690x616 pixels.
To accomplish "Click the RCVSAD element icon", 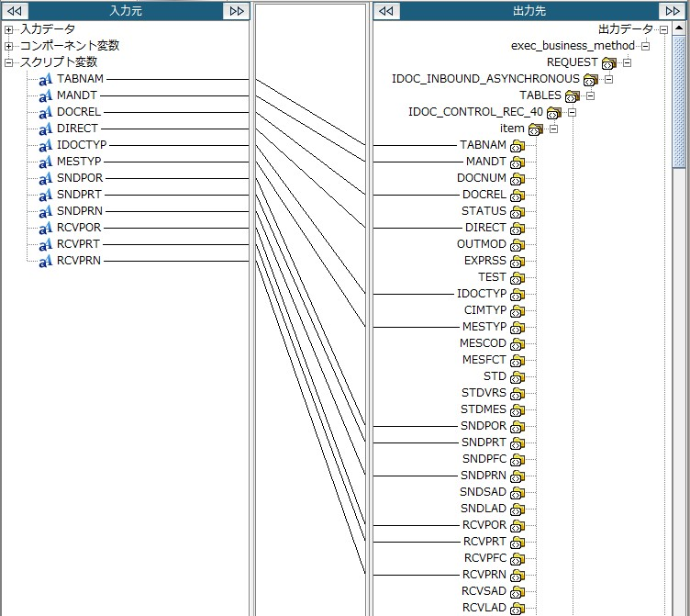I will [x=517, y=592].
